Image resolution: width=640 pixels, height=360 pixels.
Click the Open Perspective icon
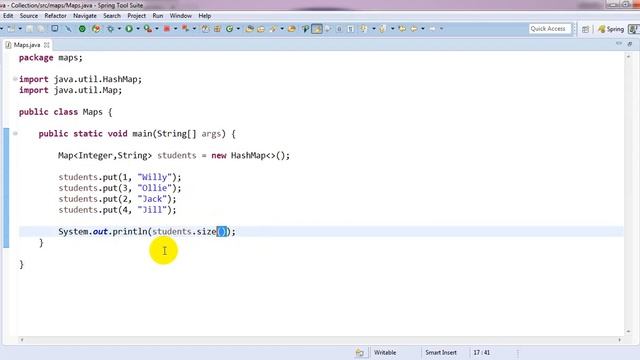(585, 29)
